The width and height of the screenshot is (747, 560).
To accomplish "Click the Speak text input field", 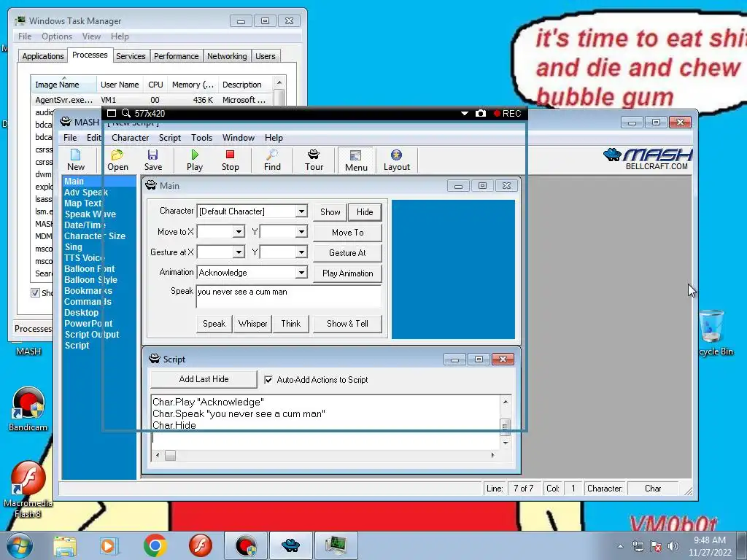I will [289, 297].
